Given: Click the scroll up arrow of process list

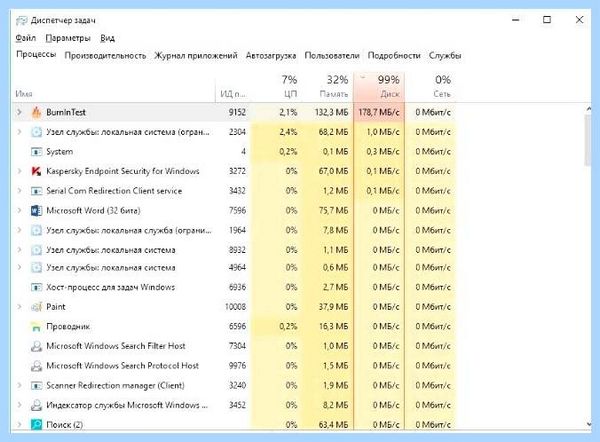Looking at the screenshot, I should coord(588,109).
